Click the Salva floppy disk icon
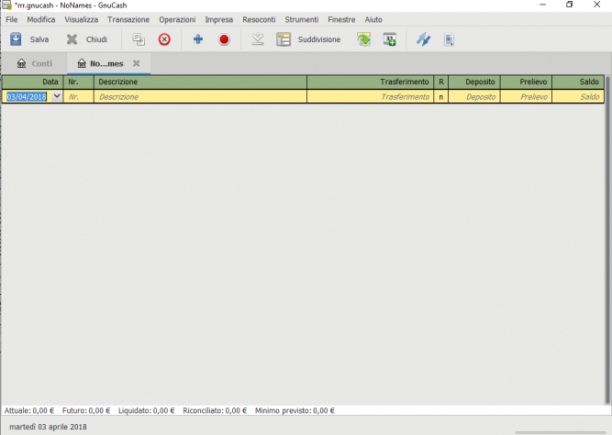 point(16,39)
